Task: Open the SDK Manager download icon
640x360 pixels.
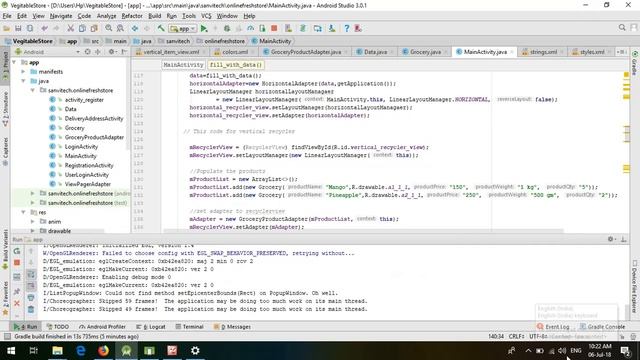Action: pyautogui.click(x=332, y=29)
